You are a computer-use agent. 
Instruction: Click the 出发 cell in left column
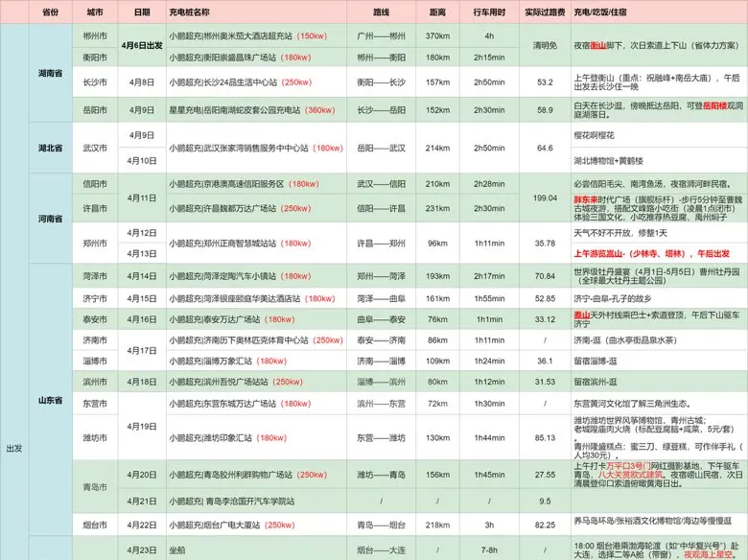13,448
